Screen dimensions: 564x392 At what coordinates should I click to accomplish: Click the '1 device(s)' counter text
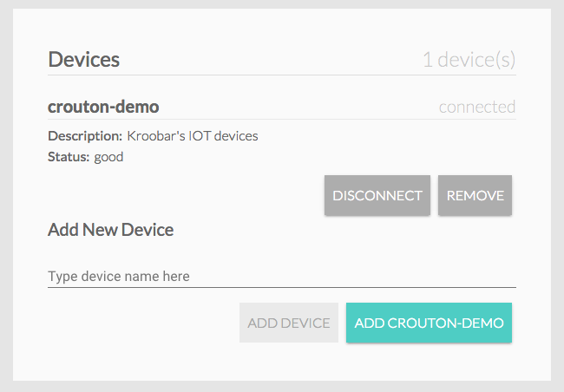click(469, 60)
